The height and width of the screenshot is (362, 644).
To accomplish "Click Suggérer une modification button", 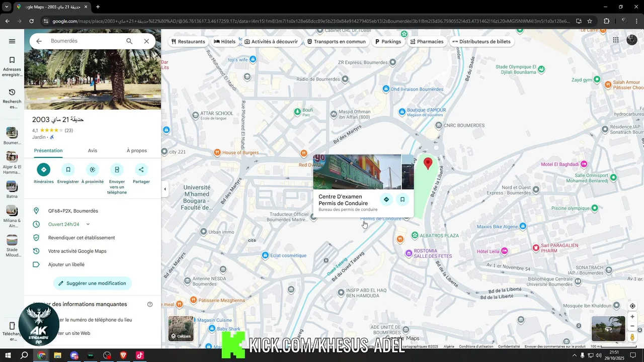I will [x=93, y=283].
